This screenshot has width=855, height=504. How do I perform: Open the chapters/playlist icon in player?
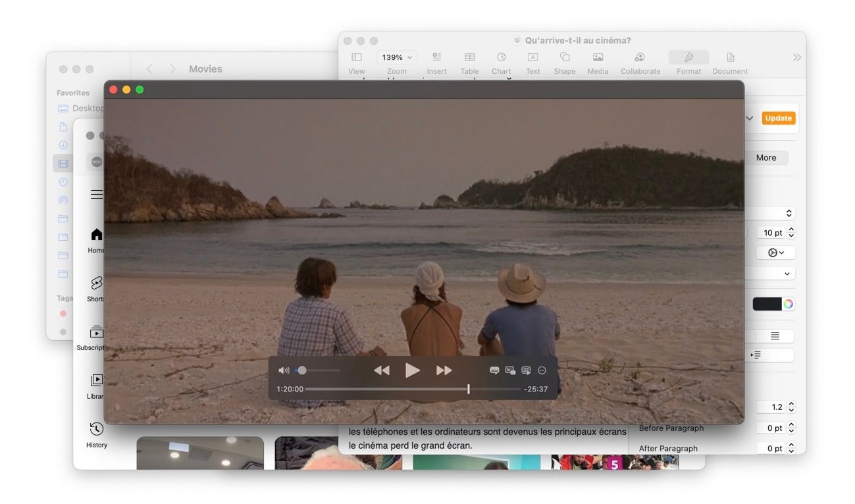[526, 370]
